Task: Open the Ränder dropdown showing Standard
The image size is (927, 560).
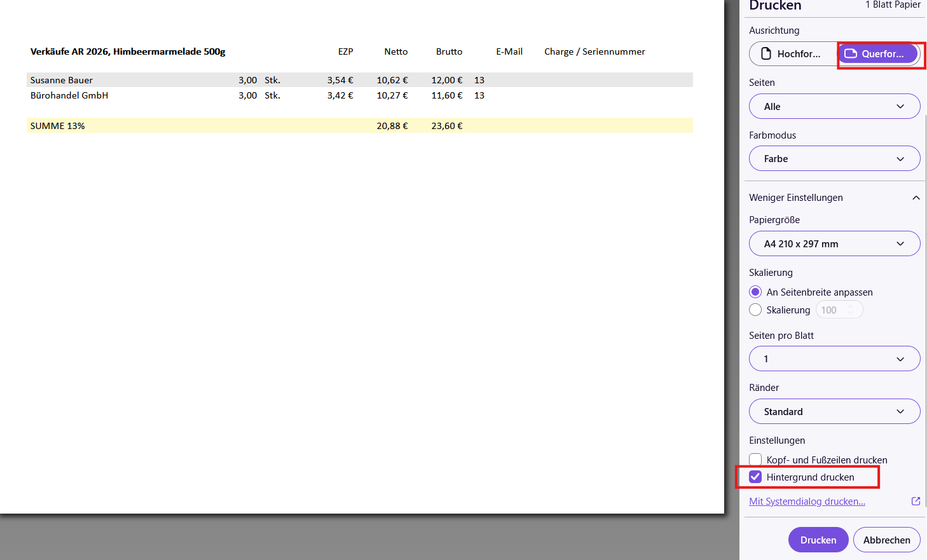Action: [x=834, y=411]
